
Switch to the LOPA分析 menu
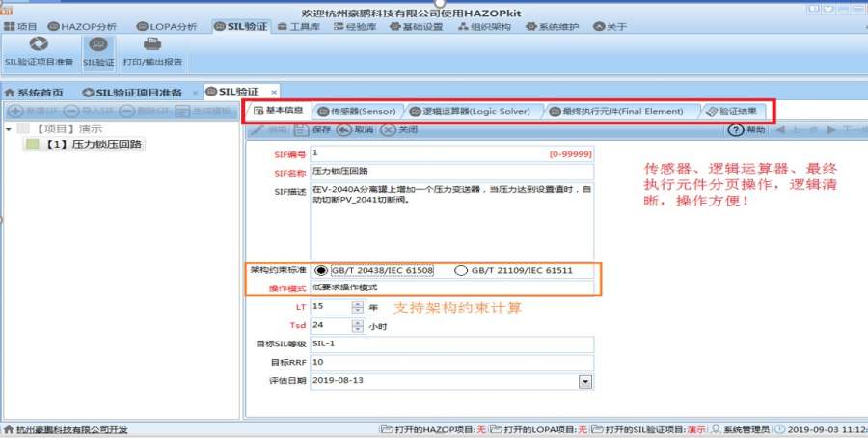[x=167, y=27]
